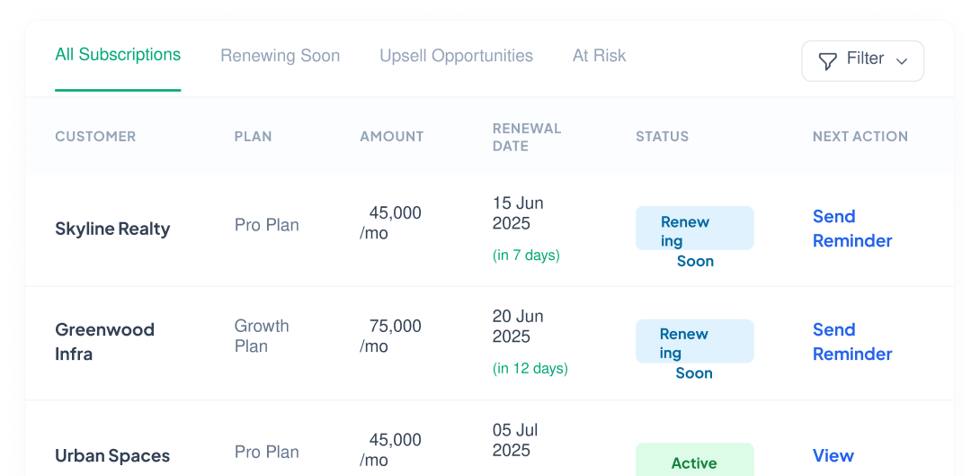980x476 pixels.
Task: Click the Status column header
Action: [x=662, y=137]
